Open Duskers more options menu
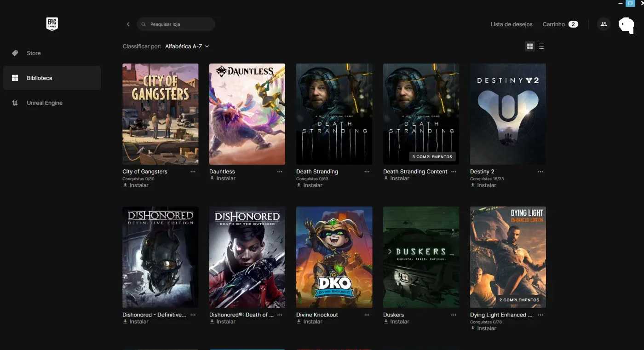Viewport: 644px width, 350px height. click(454, 315)
